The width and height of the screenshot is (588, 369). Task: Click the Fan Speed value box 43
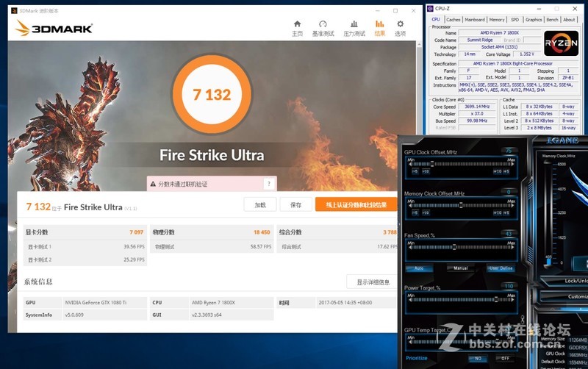pyautogui.click(x=509, y=234)
